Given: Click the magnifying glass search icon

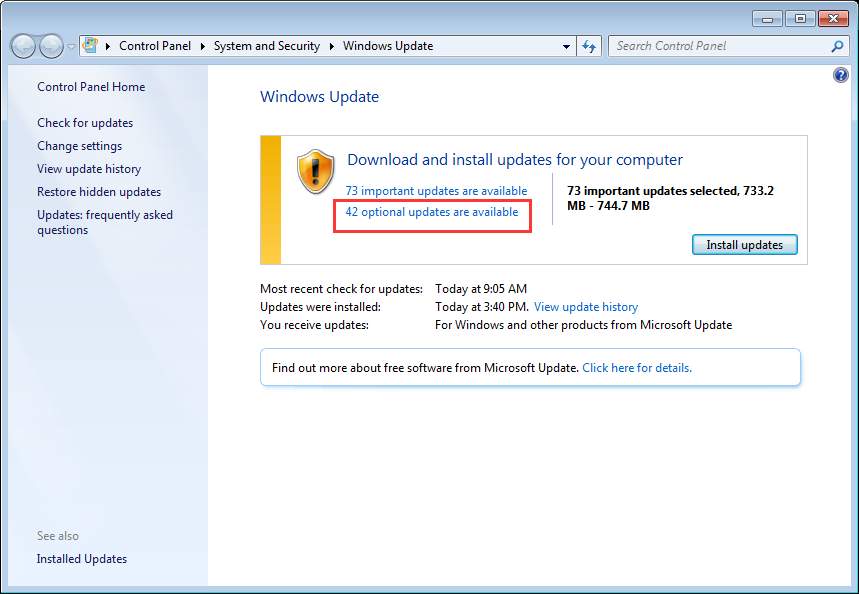Looking at the screenshot, I should [x=837, y=46].
